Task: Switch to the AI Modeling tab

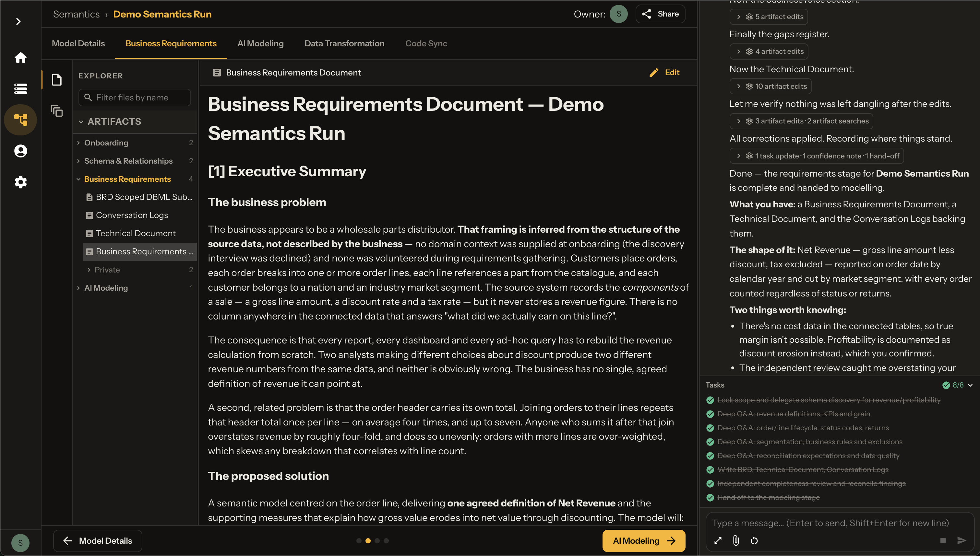Action: [261, 43]
